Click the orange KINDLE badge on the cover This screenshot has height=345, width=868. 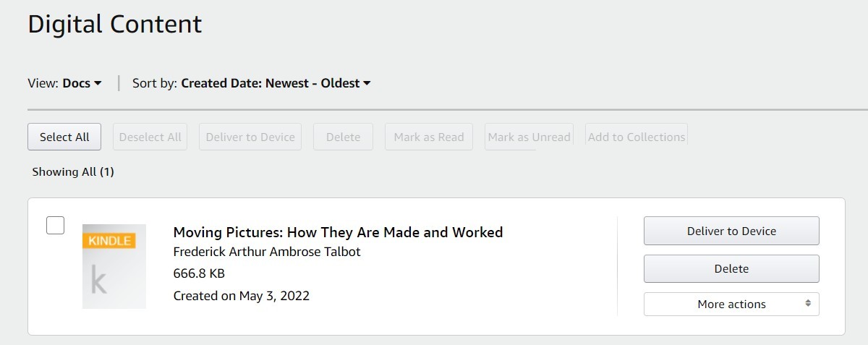[x=109, y=240]
